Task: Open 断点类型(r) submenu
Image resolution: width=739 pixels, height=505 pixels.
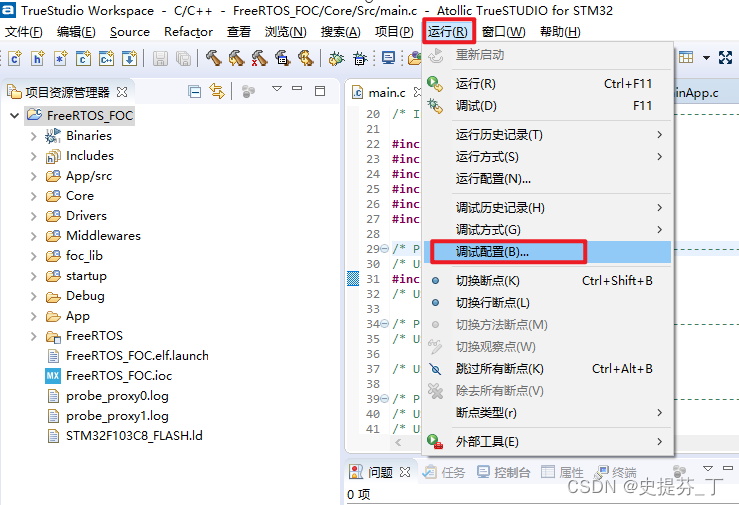Action: tap(547, 413)
